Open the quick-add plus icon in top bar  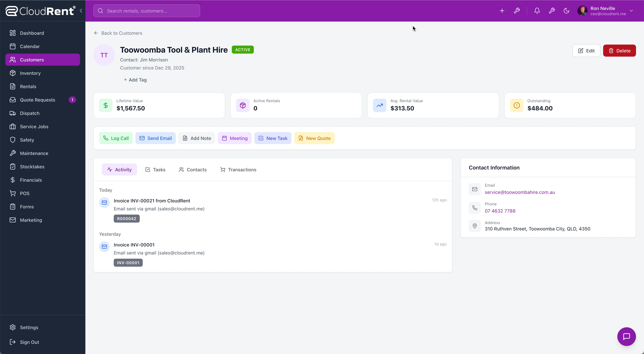click(502, 11)
